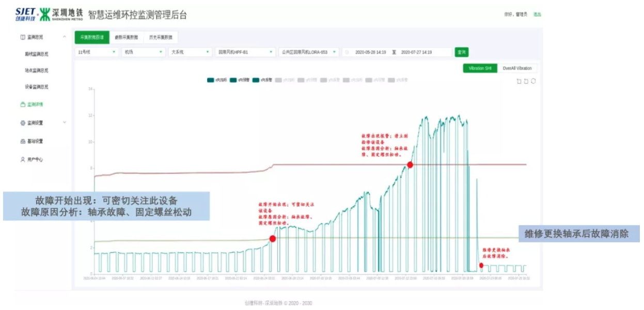Viewport: 644px width, 310px height.
Task: Click the start date field 2020-05-28 14:19
Action: tap(370, 52)
